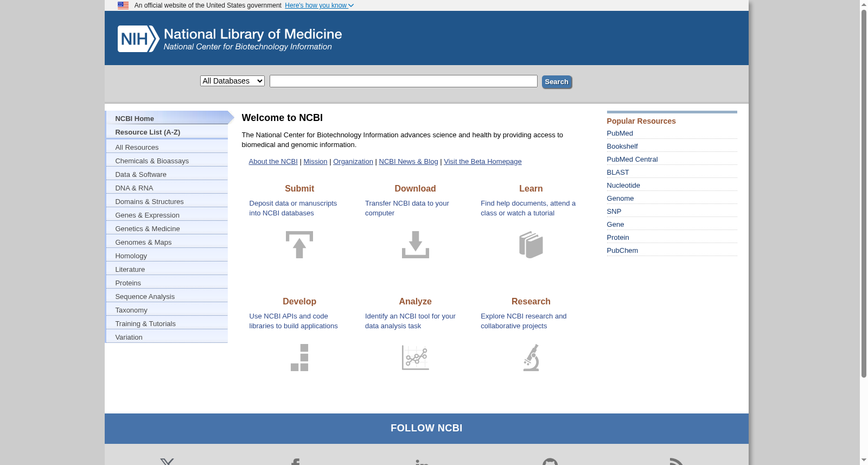Open Bookshelf in Popular Resources
This screenshot has width=868, height=465.
pos(622,146)
